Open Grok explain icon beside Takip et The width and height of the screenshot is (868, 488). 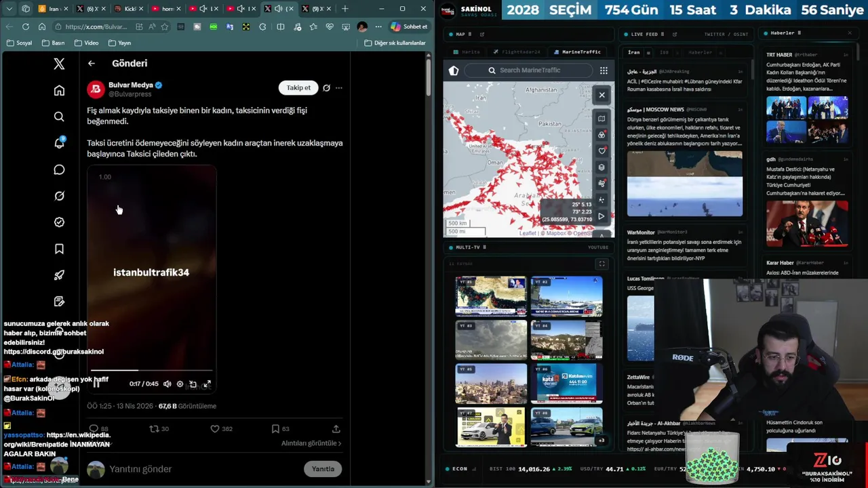click(326, 87)
